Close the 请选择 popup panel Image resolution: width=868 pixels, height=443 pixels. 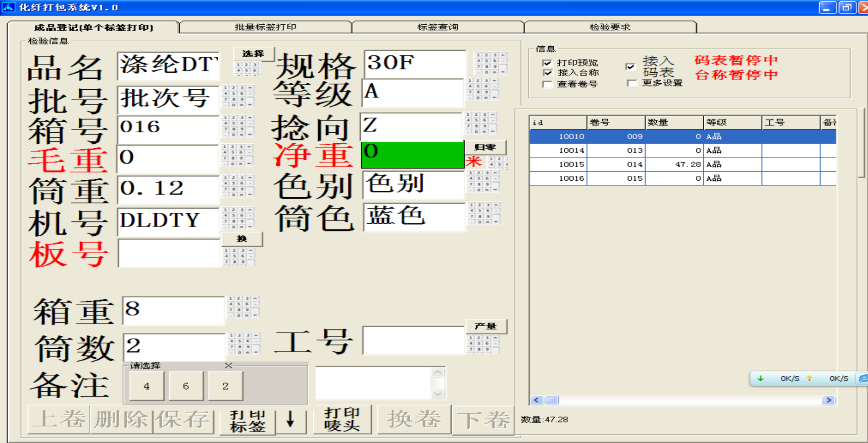(x=229, y=365)
